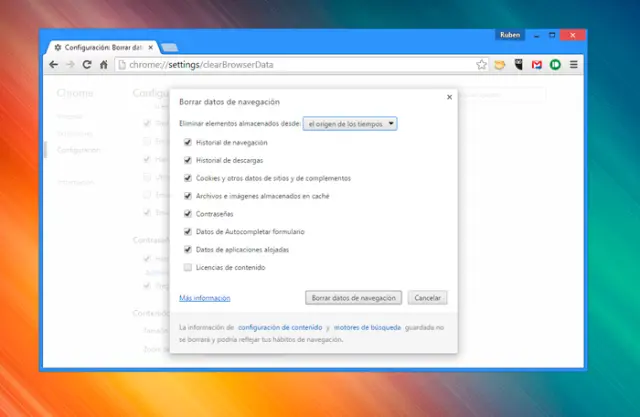Bookmark this page with the star icon
Screen dimensions: 640x417
(x=482, y=65)
